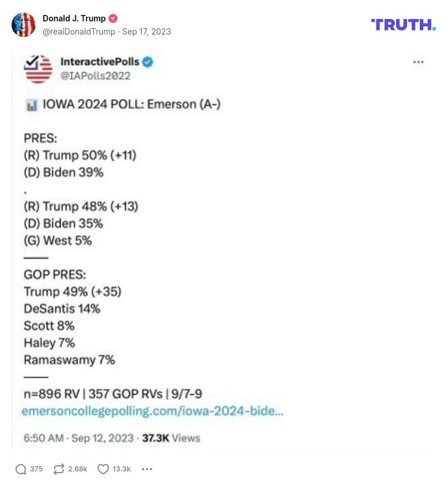Click InteractivePolls' blue verified checkmark

point(148,62)
